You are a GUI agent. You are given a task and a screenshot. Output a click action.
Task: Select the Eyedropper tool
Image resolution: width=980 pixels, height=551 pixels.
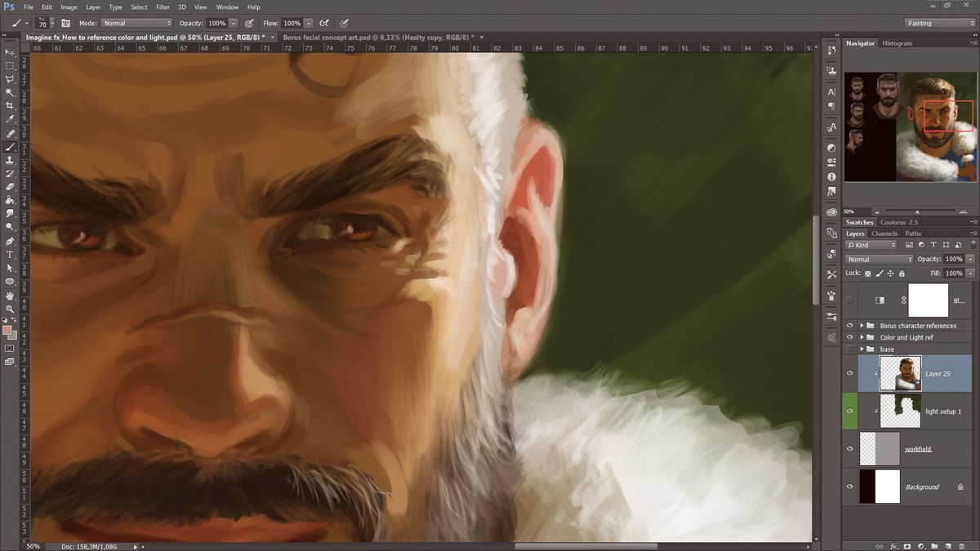click(11, 118)
